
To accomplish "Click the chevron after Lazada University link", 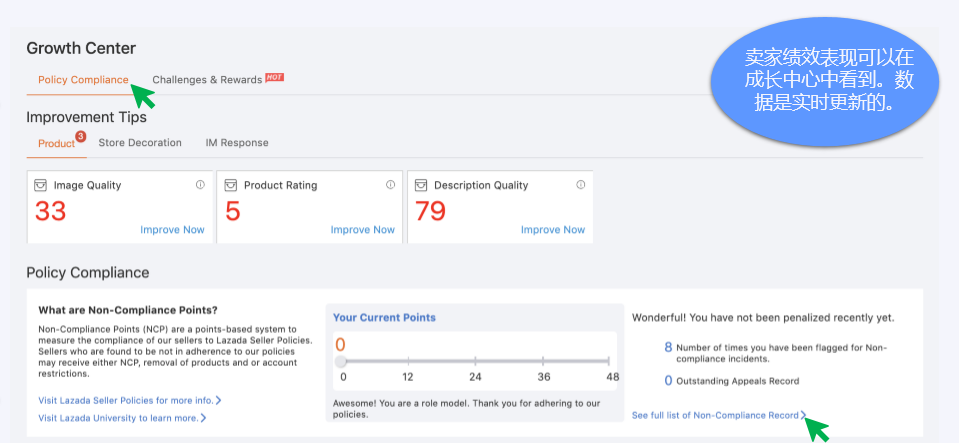I will (204, 418).
